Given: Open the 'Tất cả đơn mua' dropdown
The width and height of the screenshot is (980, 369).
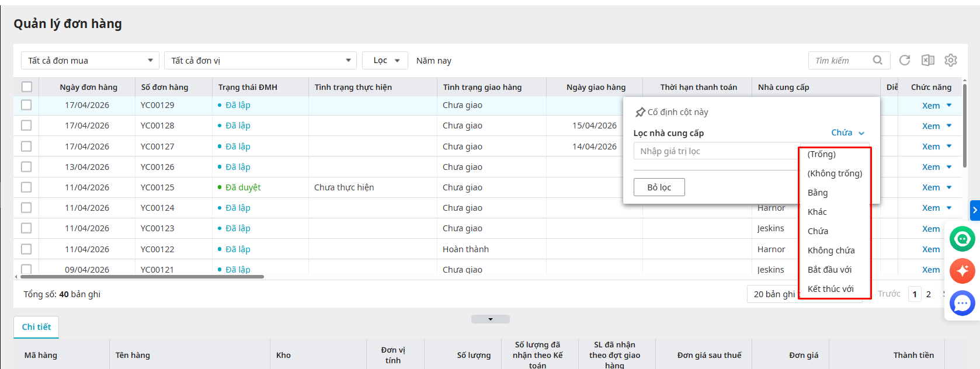Looking at the screenshot, I should coord(90,61).
